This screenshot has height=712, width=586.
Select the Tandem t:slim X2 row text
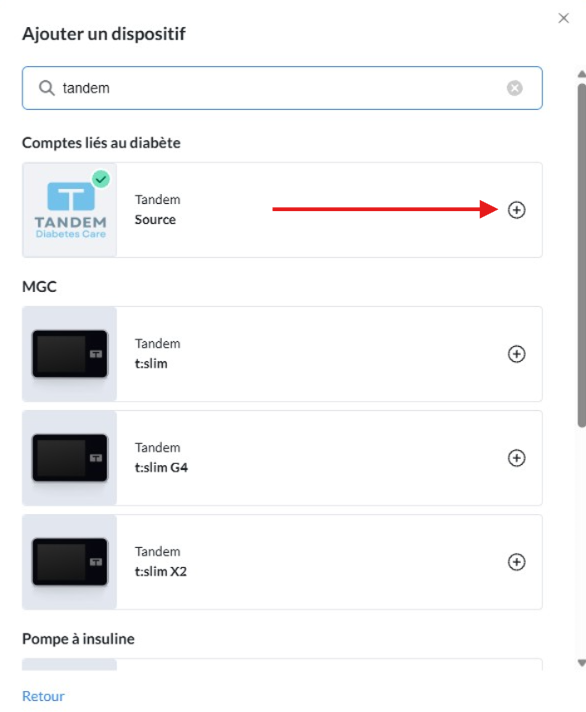pos(161,561)
